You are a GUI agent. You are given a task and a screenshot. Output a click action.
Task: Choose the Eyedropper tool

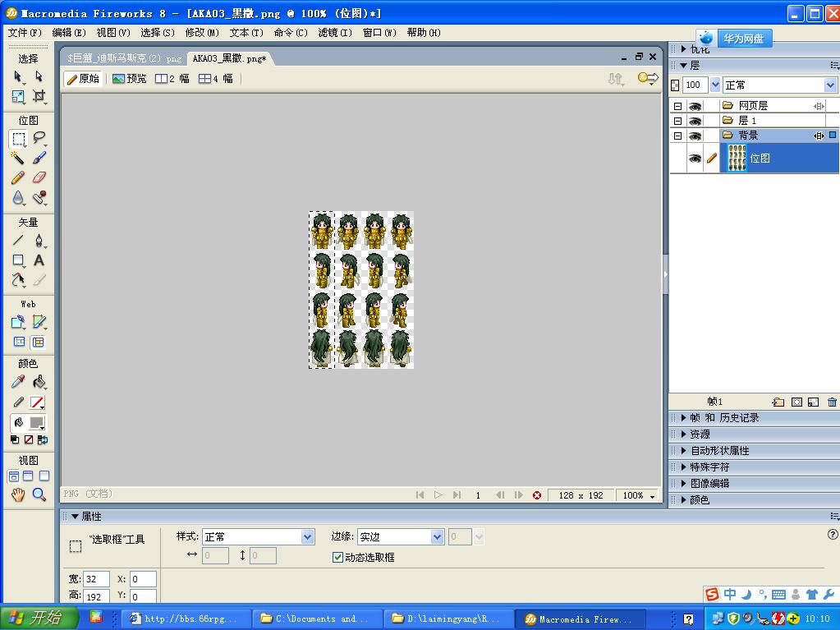18,381
